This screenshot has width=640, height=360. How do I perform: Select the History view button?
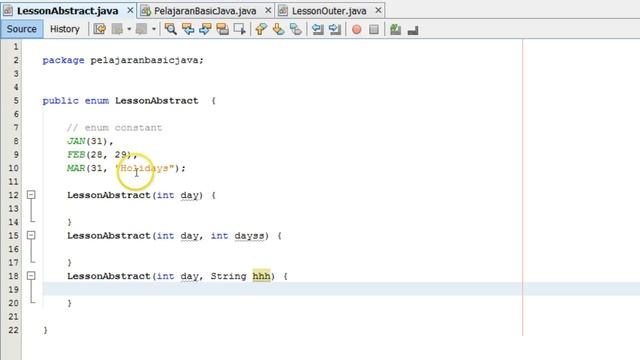[x=64, y=29]
